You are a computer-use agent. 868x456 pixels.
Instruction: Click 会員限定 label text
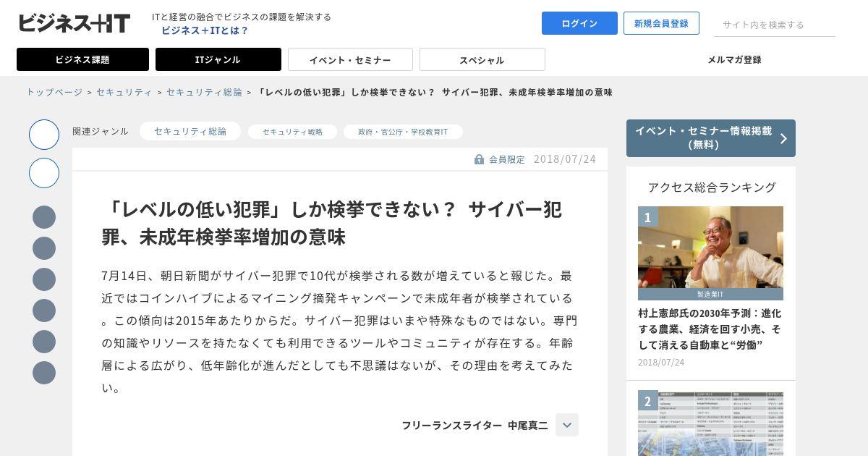[507, 159]
